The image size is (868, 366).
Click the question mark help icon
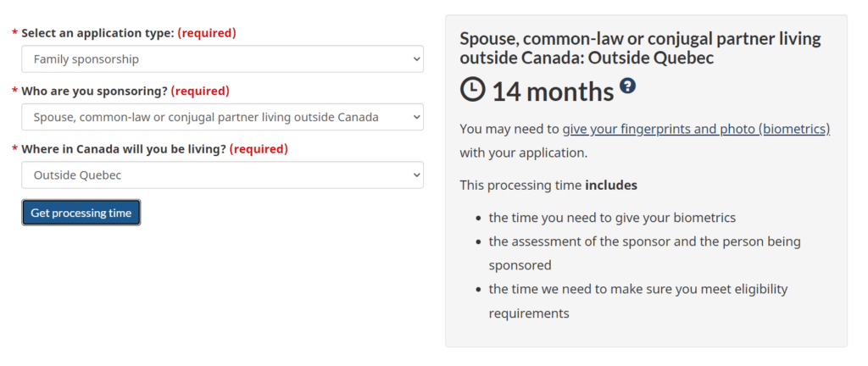coord(627,86)
